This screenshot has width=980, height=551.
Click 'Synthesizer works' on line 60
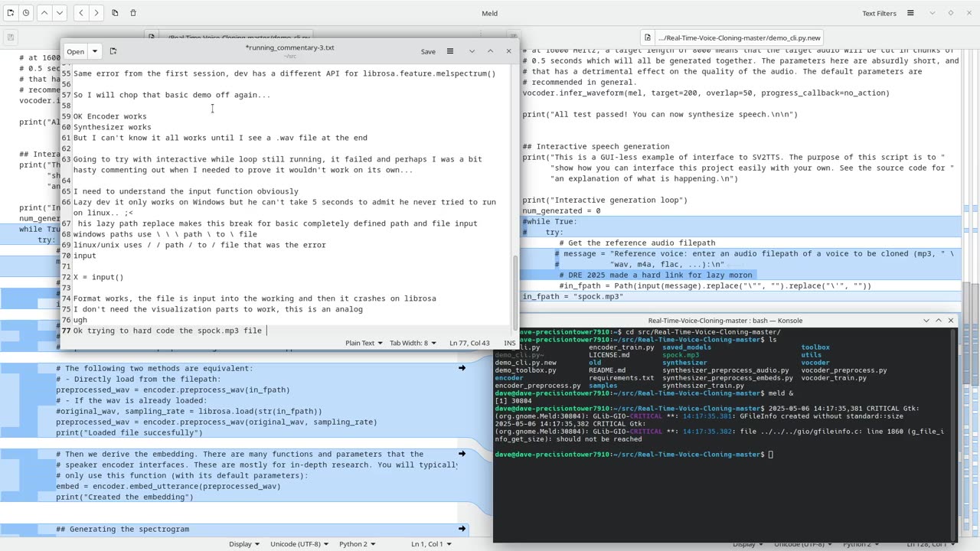[x=112, y=127]
